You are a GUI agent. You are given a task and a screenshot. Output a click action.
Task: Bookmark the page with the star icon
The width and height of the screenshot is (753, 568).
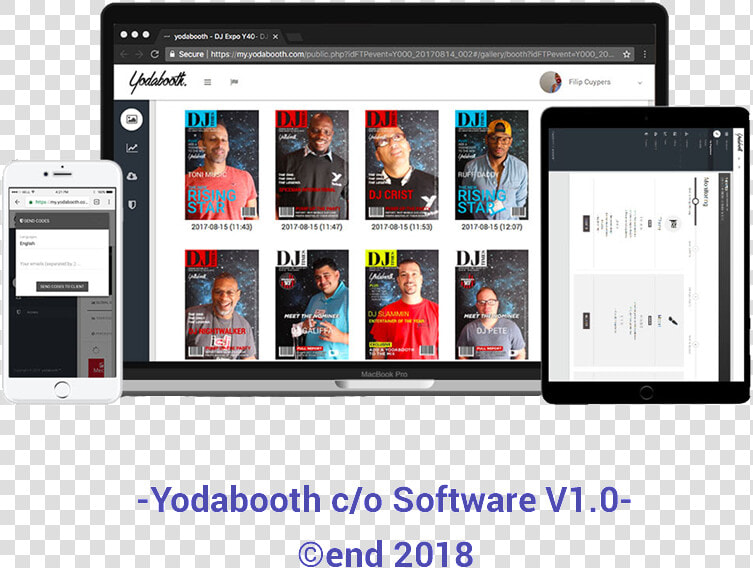click(627, 54)
